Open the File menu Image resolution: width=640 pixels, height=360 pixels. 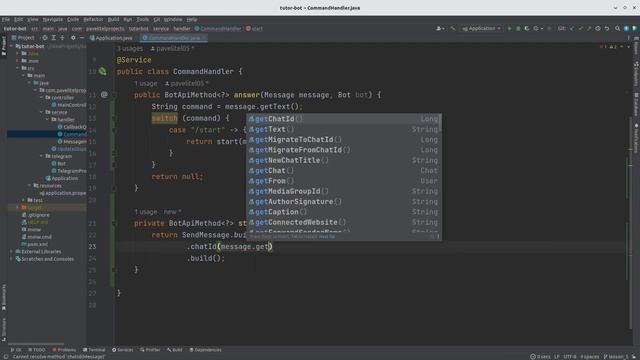coord(6,19)
